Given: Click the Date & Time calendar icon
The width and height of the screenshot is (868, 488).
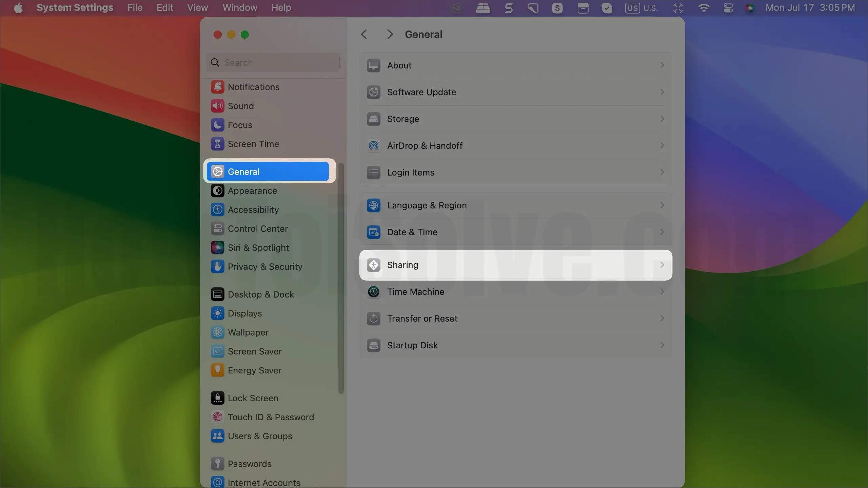Looking at the screenshot, I should (x=374, y=232).
